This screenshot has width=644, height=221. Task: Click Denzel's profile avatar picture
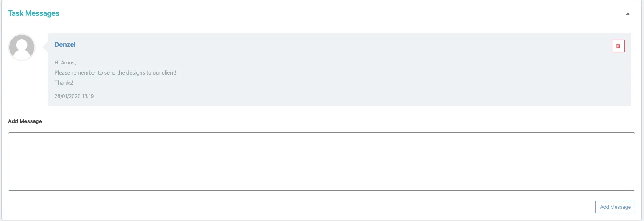22,47
